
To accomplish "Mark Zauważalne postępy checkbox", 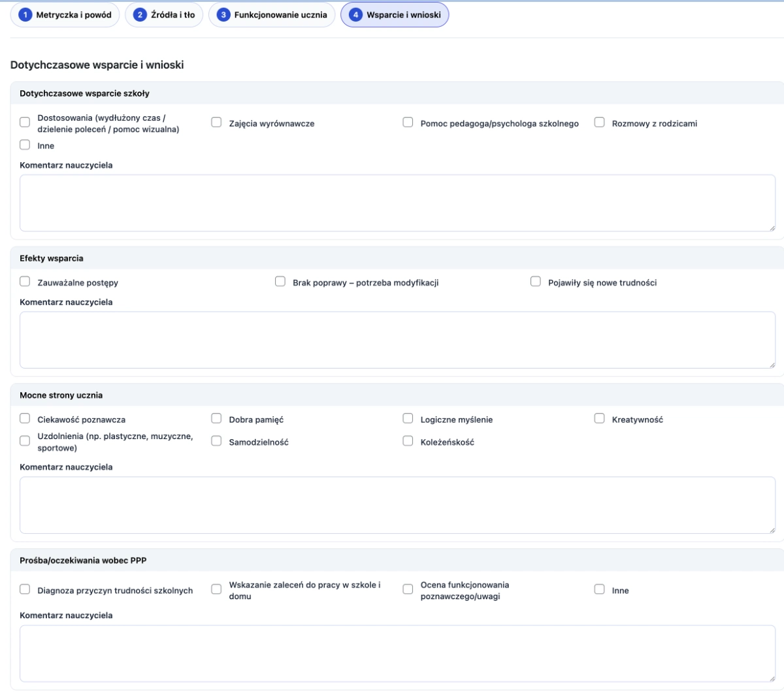I will pyautogui.click(x=25, y=282).
